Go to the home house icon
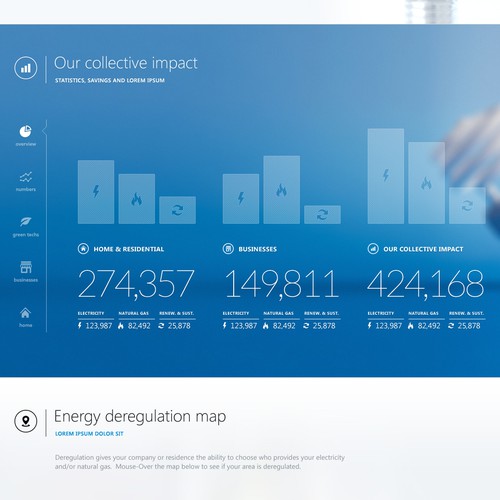 [x=25, y=313]
